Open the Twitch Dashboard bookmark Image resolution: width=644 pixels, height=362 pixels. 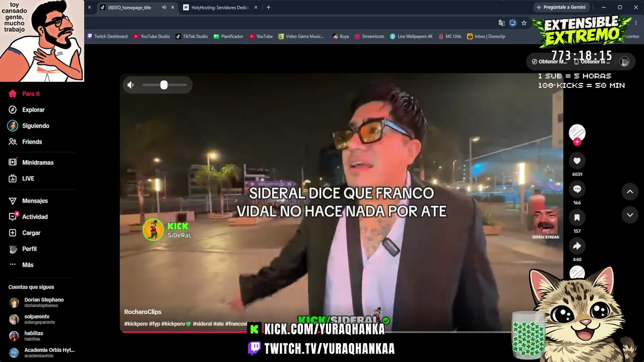[x=108, y=36]
